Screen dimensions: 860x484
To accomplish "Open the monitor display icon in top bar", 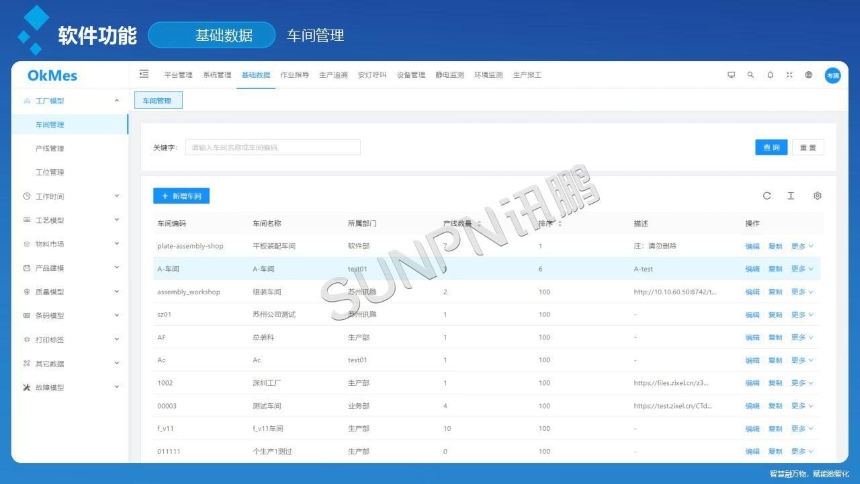I will coord(731,75).
